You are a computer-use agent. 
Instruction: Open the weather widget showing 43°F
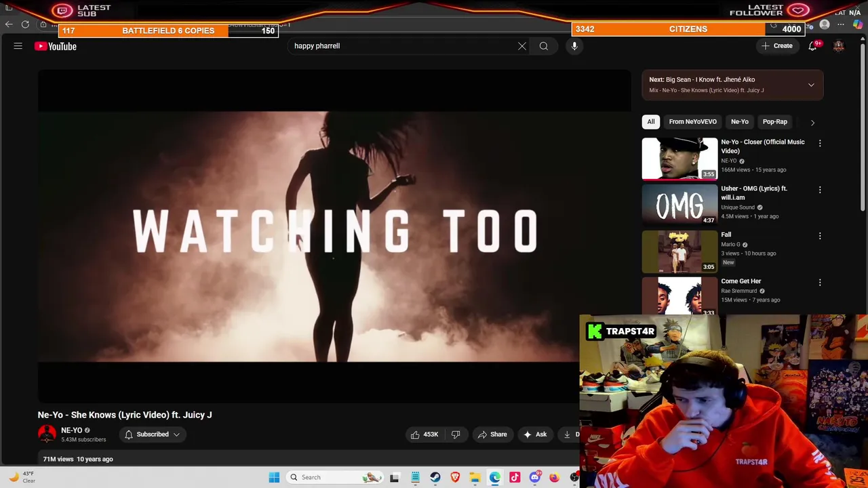coord(22,477)
